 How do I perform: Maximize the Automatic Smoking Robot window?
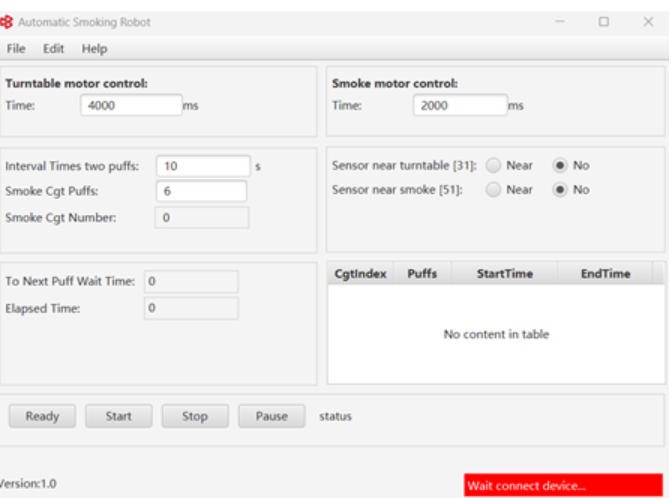click(x=603, y=21)
